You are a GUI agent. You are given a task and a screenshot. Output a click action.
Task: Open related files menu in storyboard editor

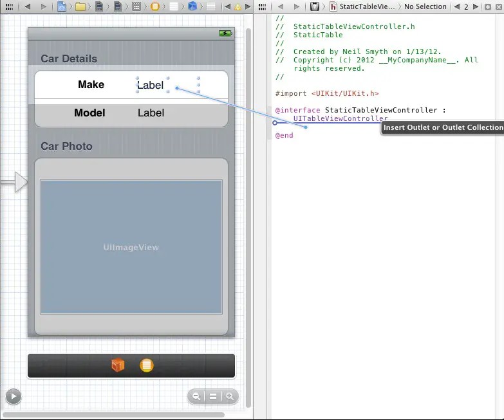tap(9, 6)
